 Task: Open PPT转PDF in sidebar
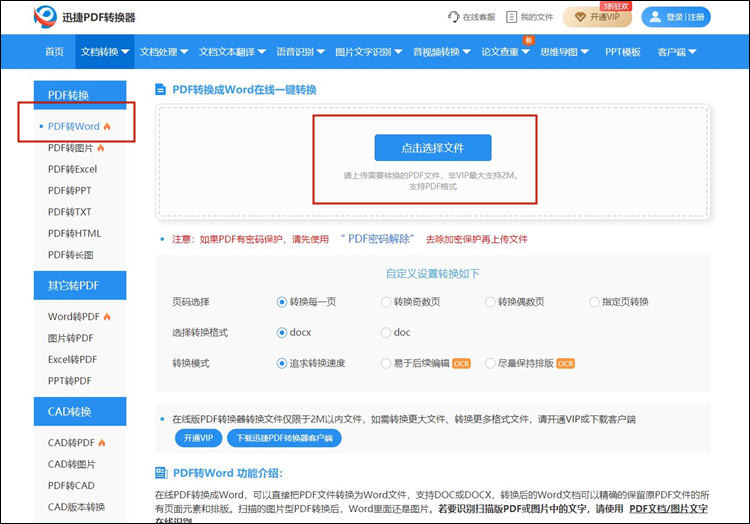tap(69, 381)
